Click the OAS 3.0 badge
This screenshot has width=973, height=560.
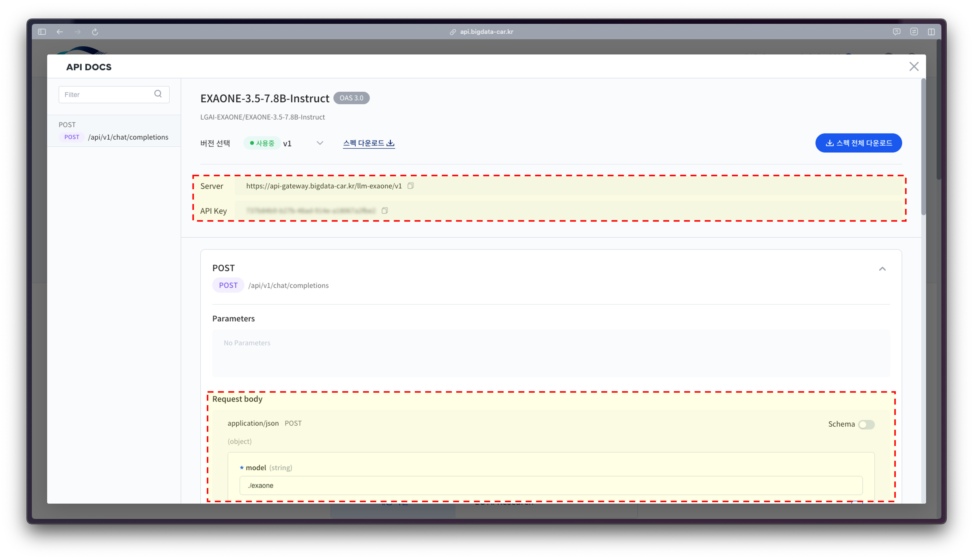coord(351,98)
